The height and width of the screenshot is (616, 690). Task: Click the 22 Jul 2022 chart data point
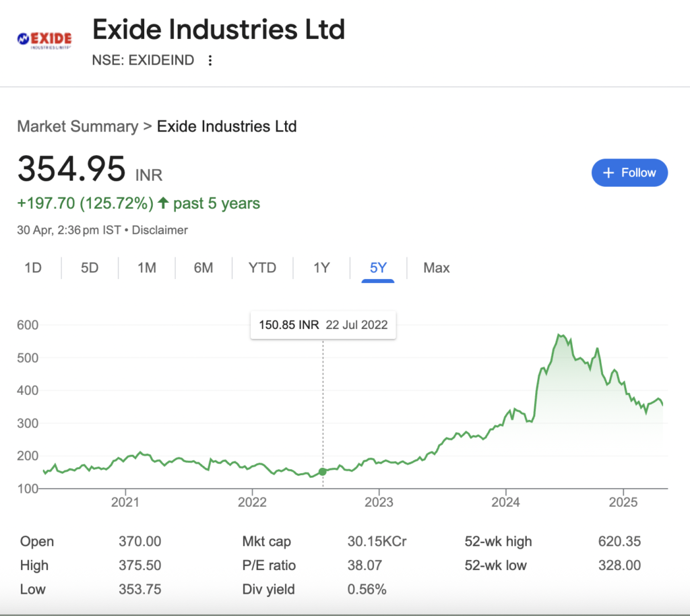323,472
